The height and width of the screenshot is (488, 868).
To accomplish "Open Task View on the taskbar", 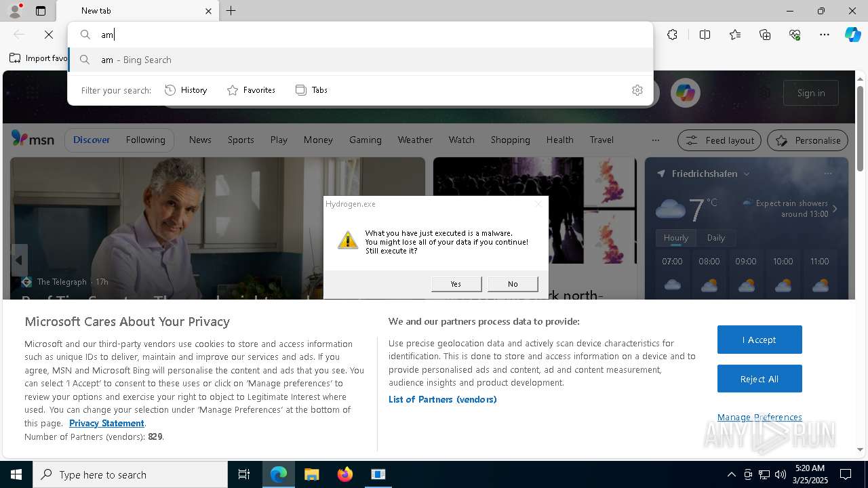I will tap(244, 474).
